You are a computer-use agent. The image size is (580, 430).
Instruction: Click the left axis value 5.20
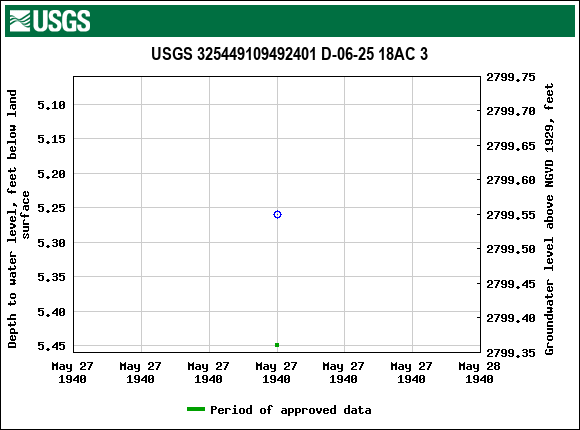[x=51, y=174]
